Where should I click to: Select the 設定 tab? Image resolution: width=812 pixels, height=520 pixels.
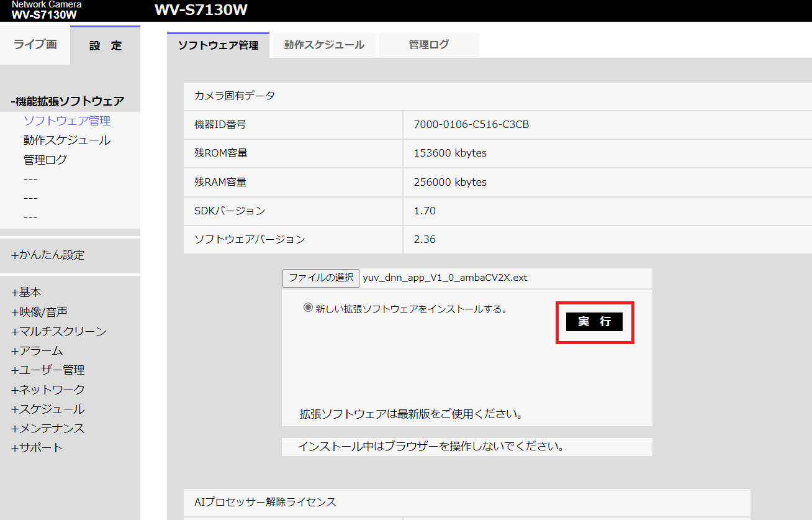(x=106, y=46)
